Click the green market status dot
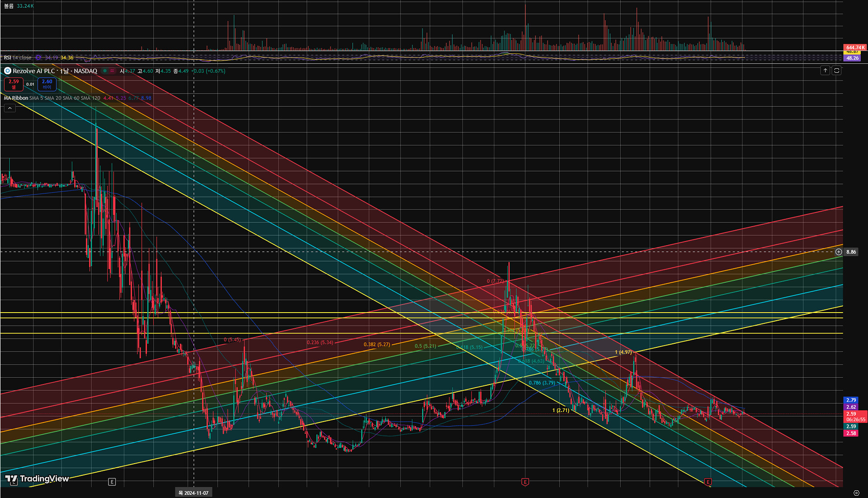Viewport: 868px width, 498px height. (x=105, y=71)
